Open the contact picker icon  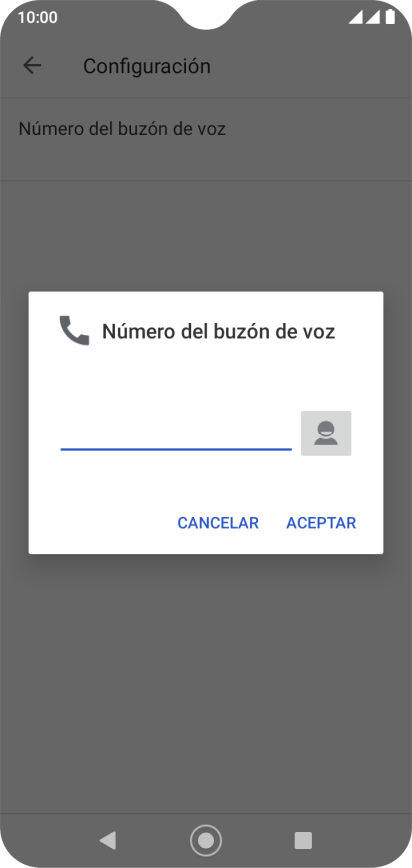pos(326,433)
